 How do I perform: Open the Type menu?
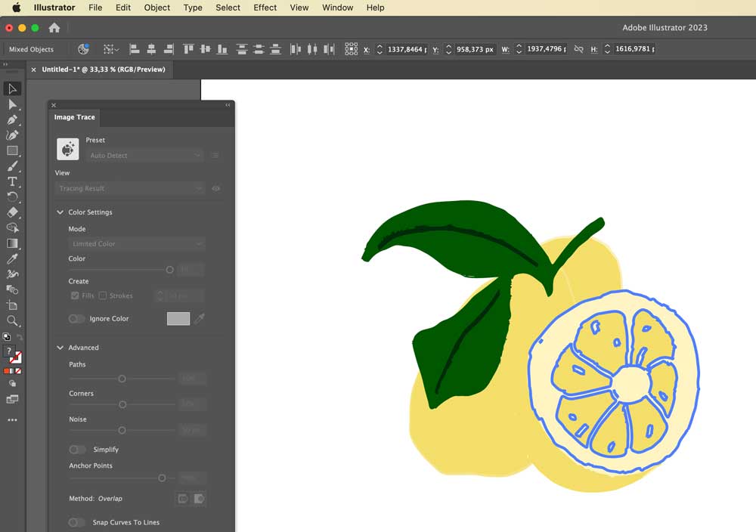(193, 8)
